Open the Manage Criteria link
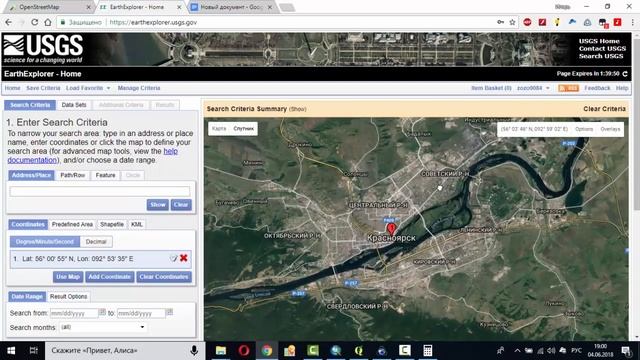 click(x=139, y=88)
